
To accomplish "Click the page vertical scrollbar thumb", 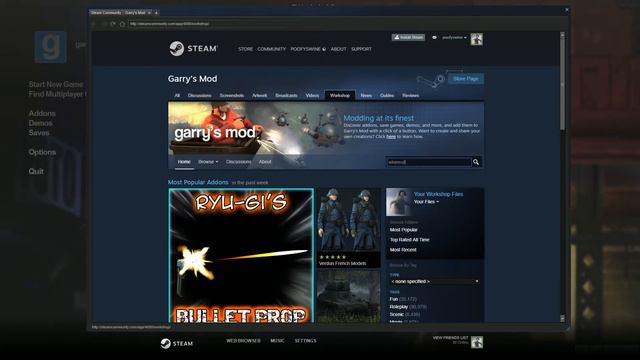I will tap(562, 84).
